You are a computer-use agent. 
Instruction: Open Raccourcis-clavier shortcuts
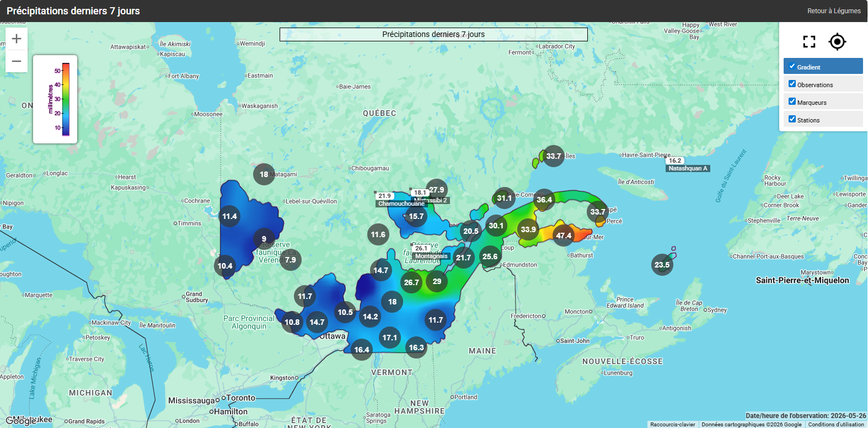pos(673,424)
